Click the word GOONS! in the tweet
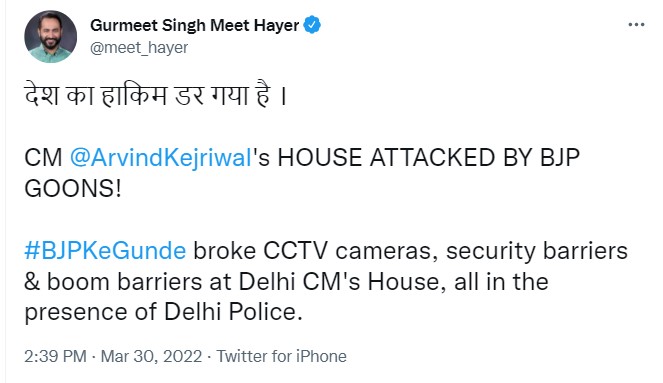The width and height of the screenshot is (663, 383). click(x=73, y=189)
